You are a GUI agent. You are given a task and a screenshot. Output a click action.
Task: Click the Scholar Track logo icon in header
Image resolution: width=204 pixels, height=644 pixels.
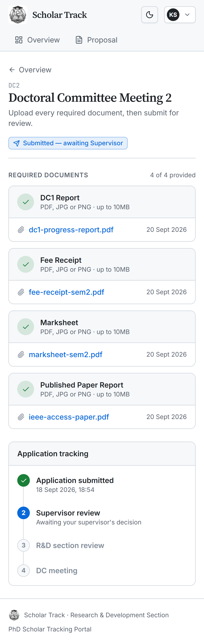tap(18, 15)
